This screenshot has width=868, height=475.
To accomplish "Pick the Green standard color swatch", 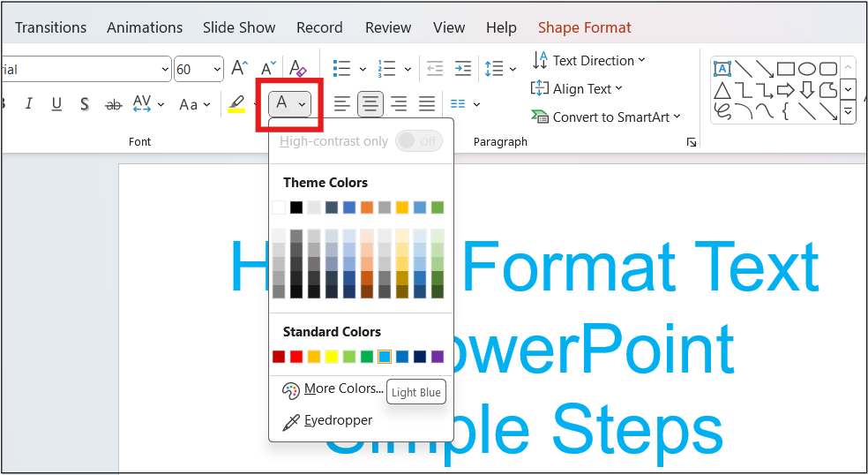I will tap(366, 357).
